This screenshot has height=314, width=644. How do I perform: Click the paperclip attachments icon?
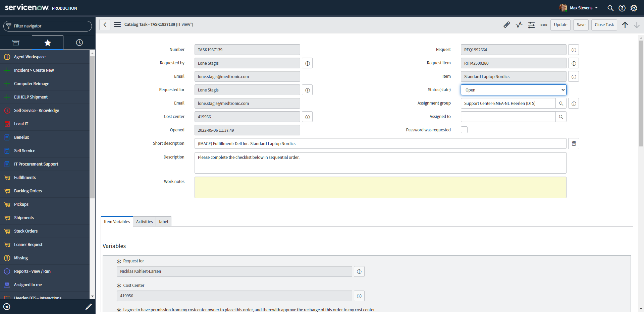coord(506,25)
